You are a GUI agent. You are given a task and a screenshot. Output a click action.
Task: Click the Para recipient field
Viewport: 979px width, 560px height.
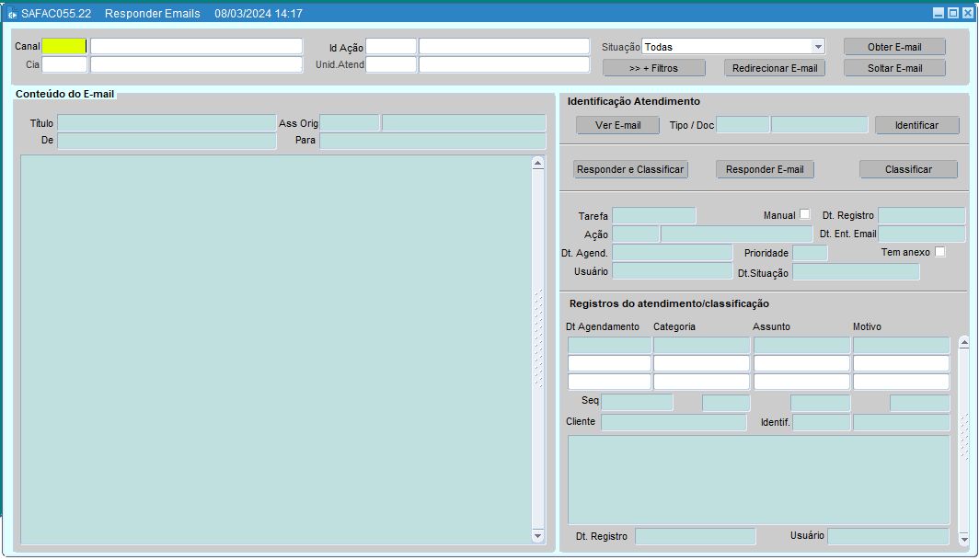click(432, 141)
